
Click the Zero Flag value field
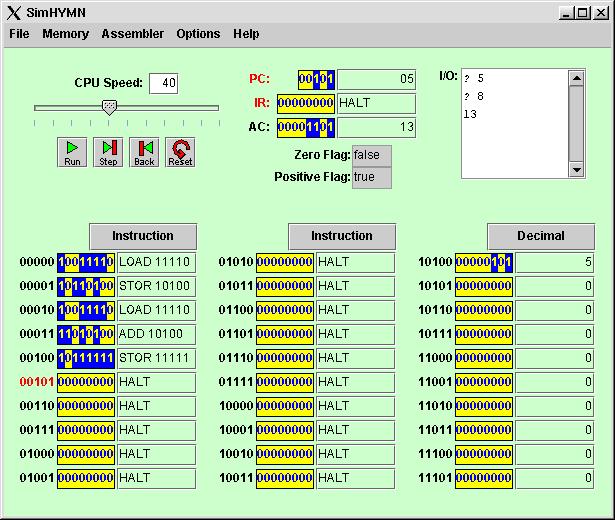(371, 156)
